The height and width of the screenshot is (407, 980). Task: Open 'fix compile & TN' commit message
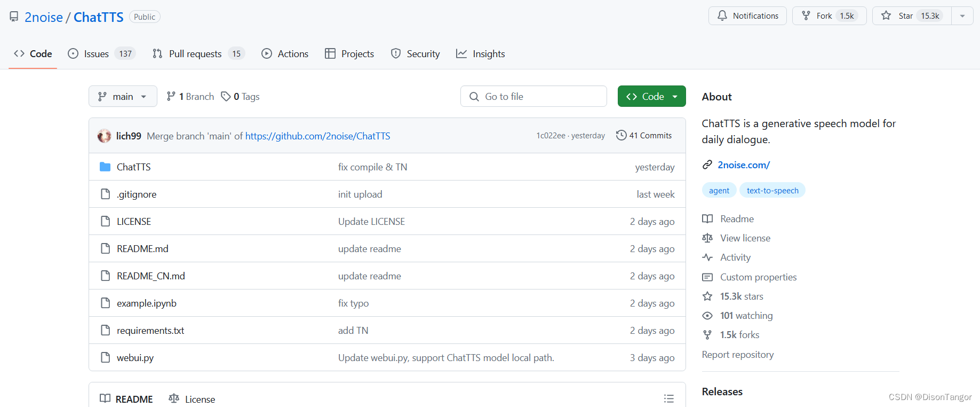coord(372,167)
